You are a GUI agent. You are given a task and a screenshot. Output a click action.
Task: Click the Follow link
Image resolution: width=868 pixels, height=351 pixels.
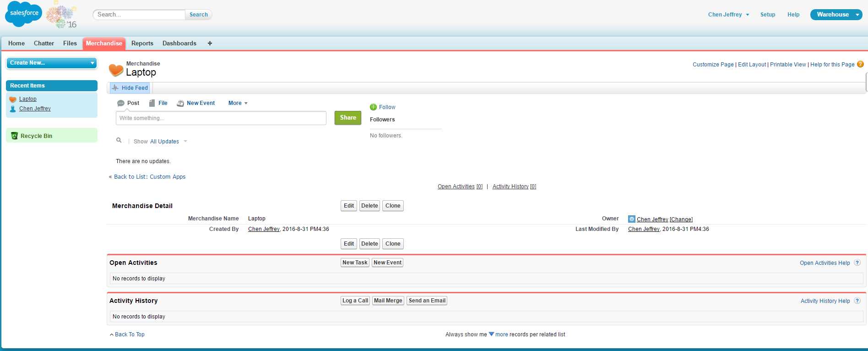387,107
